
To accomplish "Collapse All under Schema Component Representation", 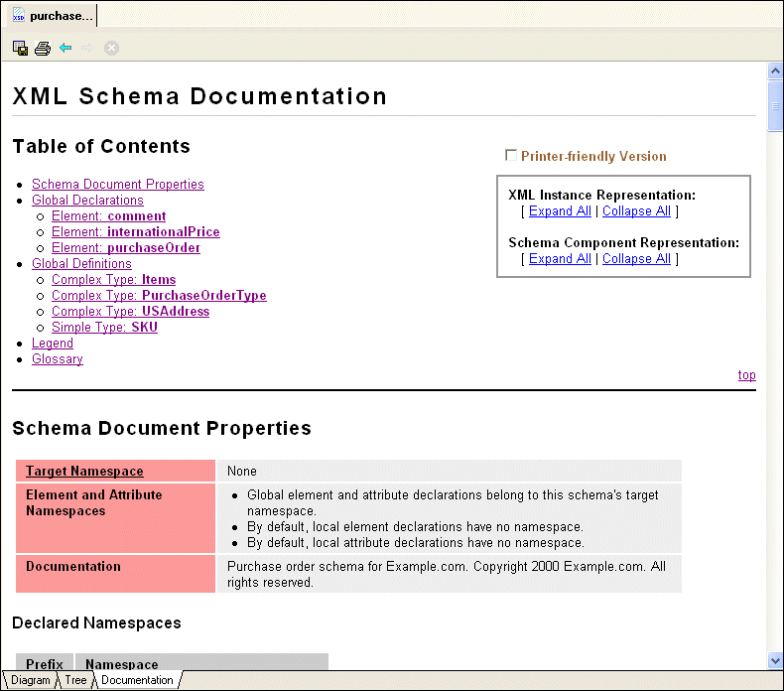I will [x=636, y=259].
